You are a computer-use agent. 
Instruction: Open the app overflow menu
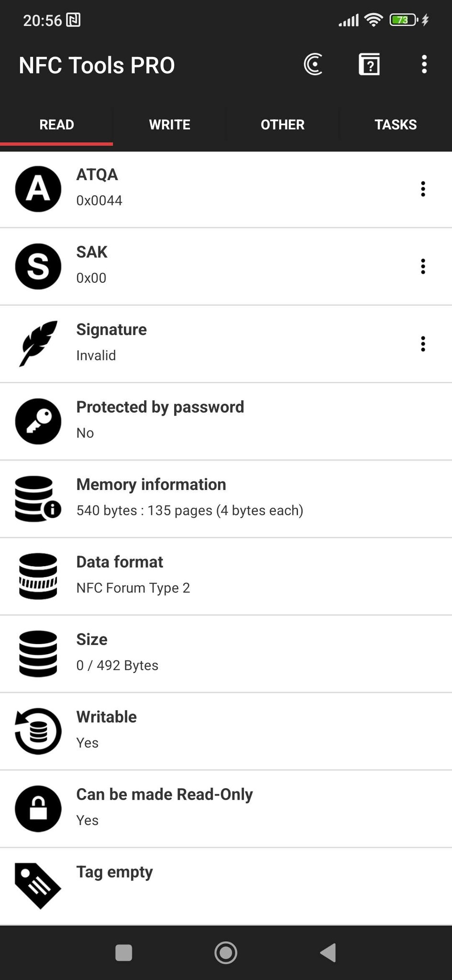tap(424, 65)
